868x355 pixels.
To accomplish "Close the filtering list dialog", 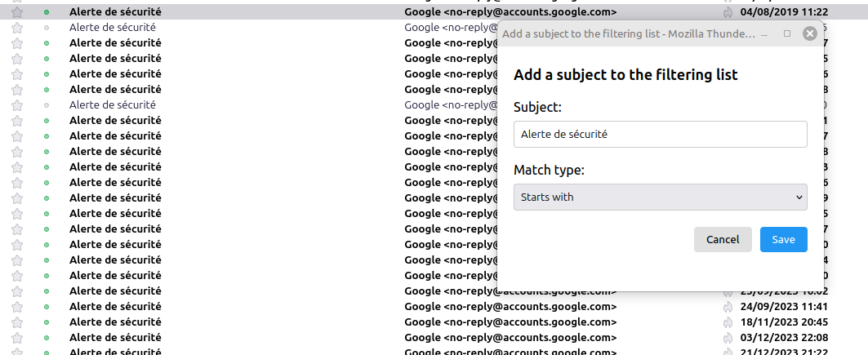I will click(x=810, y=33).
